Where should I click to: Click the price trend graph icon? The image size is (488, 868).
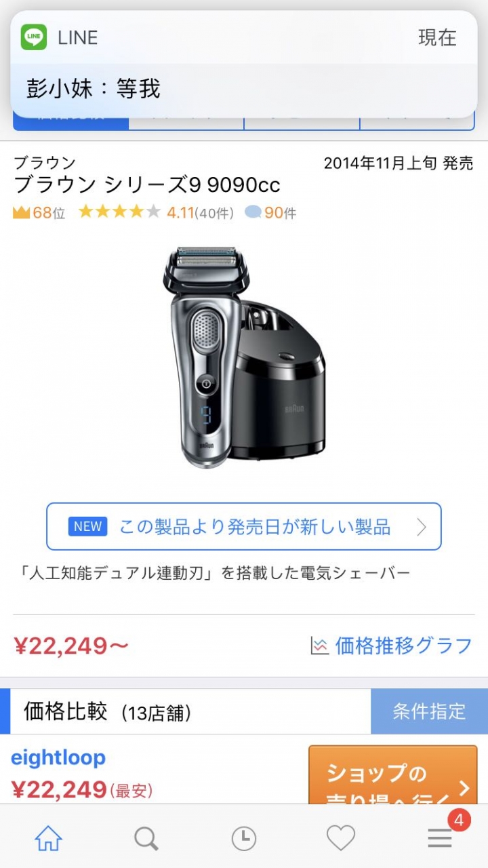pyautogui.click(x=320, y=646)
